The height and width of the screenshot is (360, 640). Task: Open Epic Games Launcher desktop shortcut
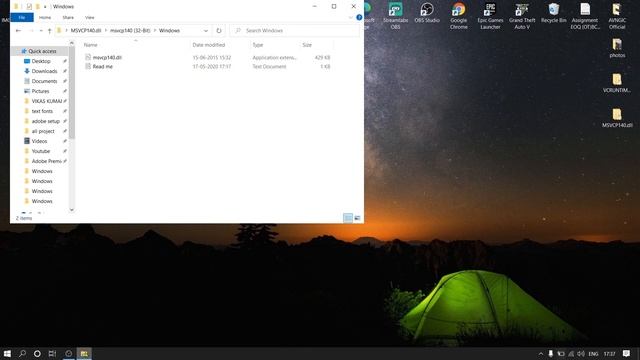490,16
